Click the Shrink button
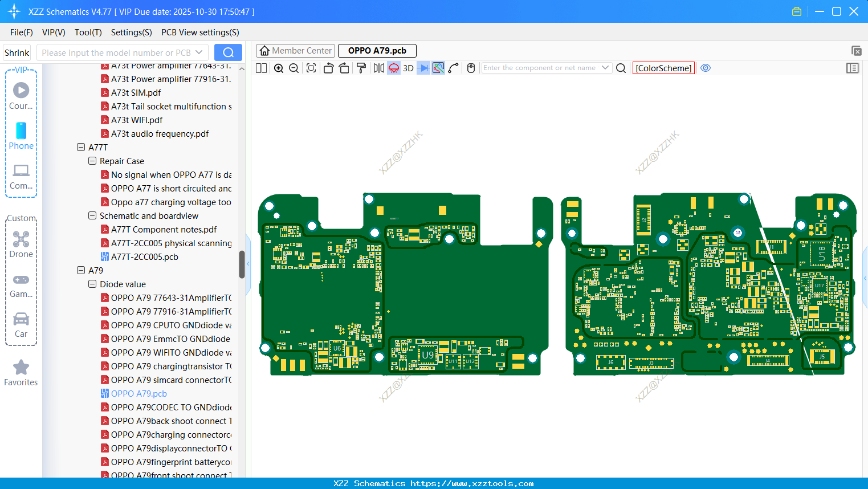This screenshot has height=489, width=868. click(x=17, y=52)
